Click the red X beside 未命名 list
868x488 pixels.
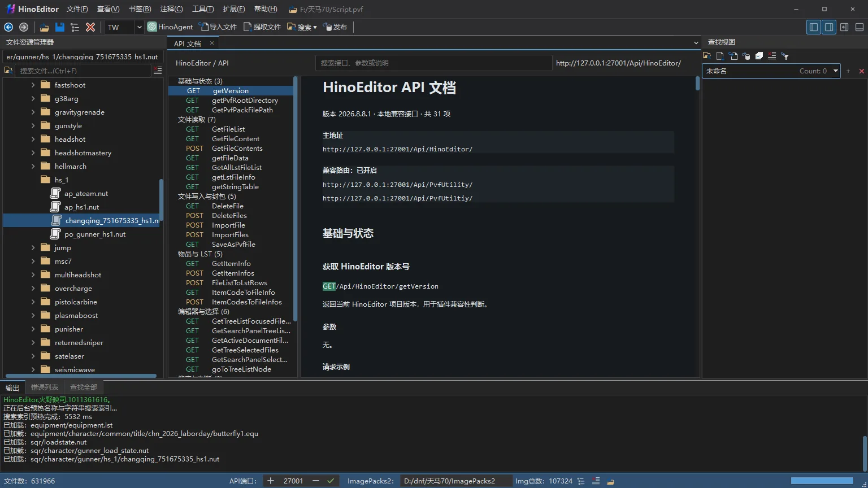[861, 71]
